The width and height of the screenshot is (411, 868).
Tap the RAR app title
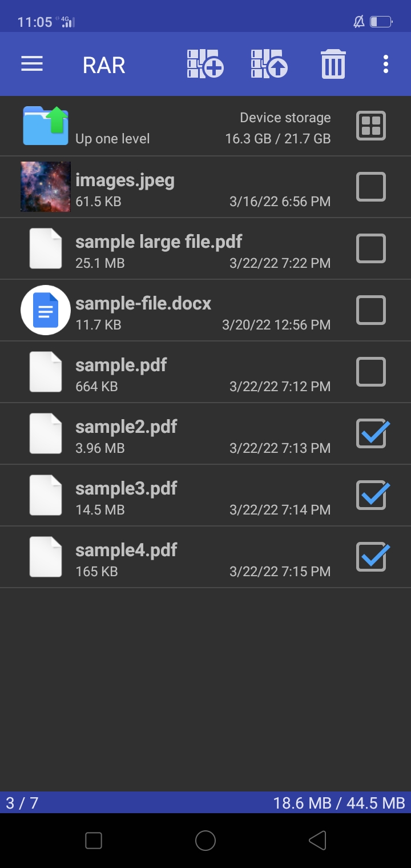click(x=104, y=64)
